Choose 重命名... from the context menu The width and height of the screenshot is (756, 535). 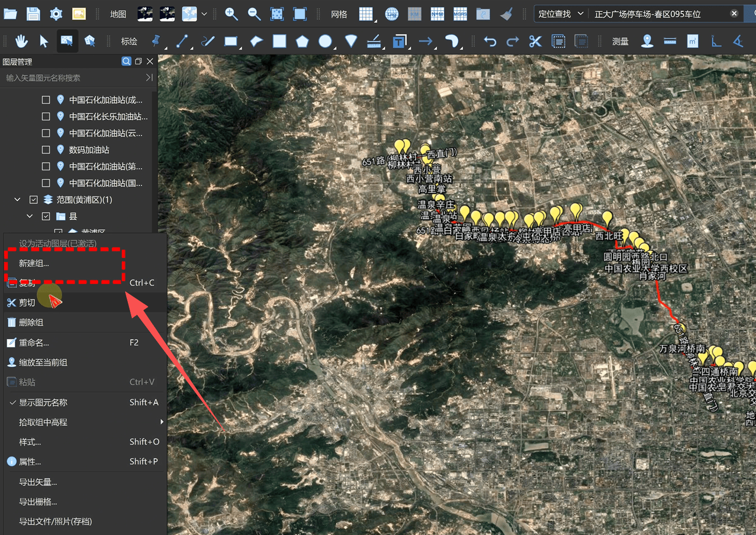click(85, 343)
